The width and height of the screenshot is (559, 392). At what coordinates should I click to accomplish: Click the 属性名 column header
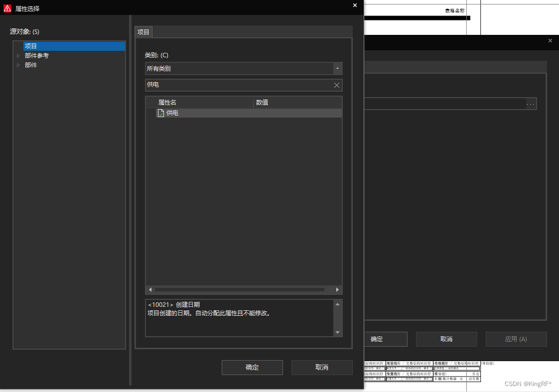pos(167,103)
